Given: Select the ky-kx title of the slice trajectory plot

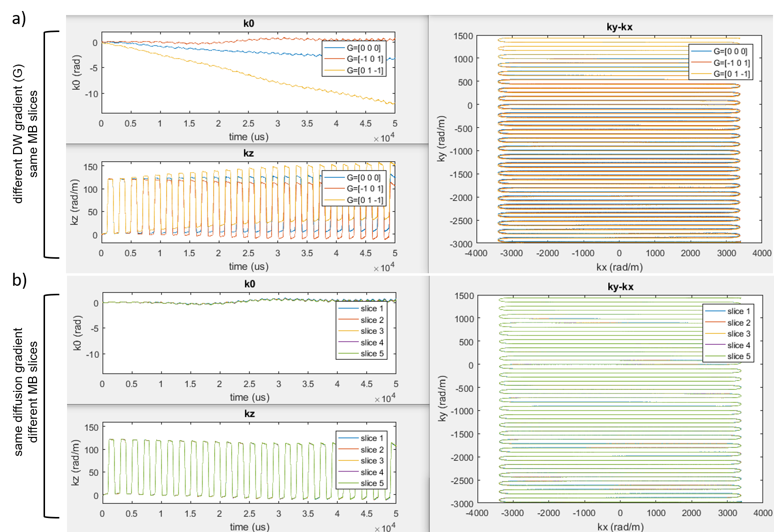Looking at the screenshot, I should click(x=620, y=287).
